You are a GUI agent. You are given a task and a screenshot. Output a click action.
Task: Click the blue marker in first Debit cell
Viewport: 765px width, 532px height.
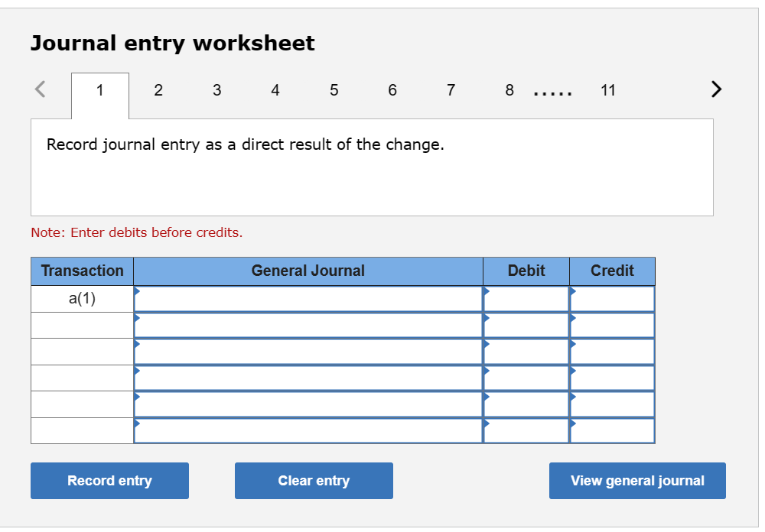tap(487, 291)
